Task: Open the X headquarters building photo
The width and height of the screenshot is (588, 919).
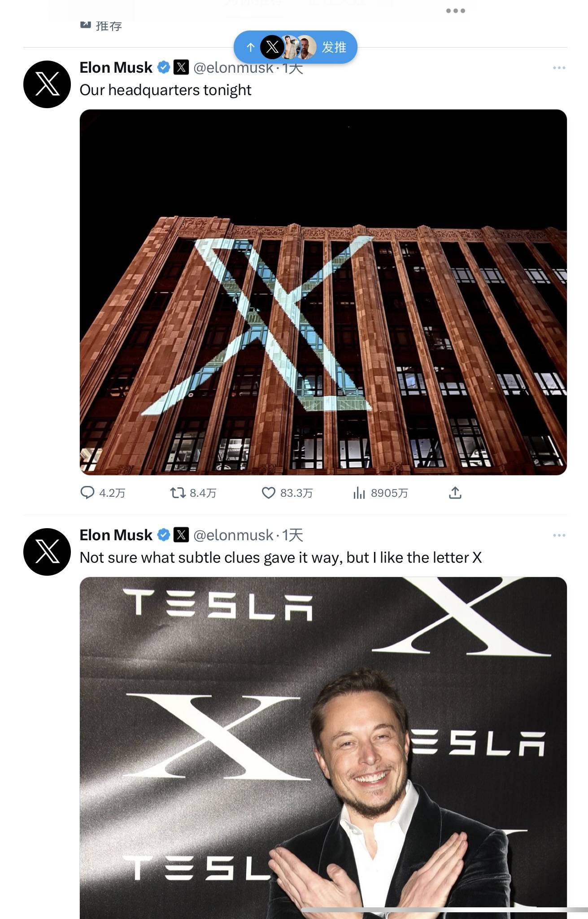Action: tap(323, 292)
